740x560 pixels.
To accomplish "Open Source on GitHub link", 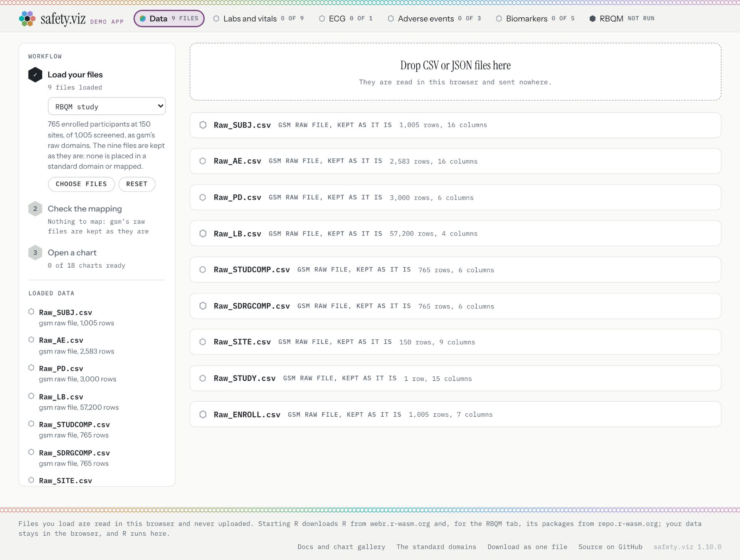I will click(610, 547).
